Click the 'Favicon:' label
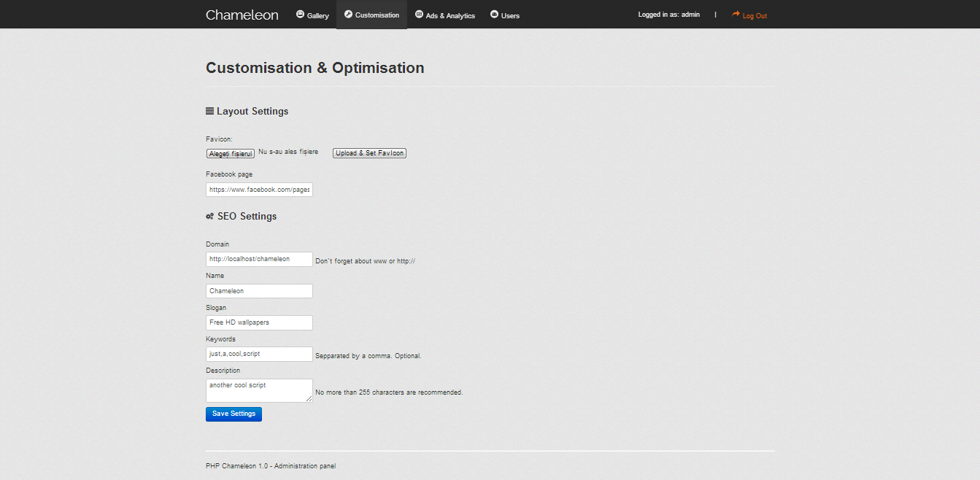 coord(219,139)
